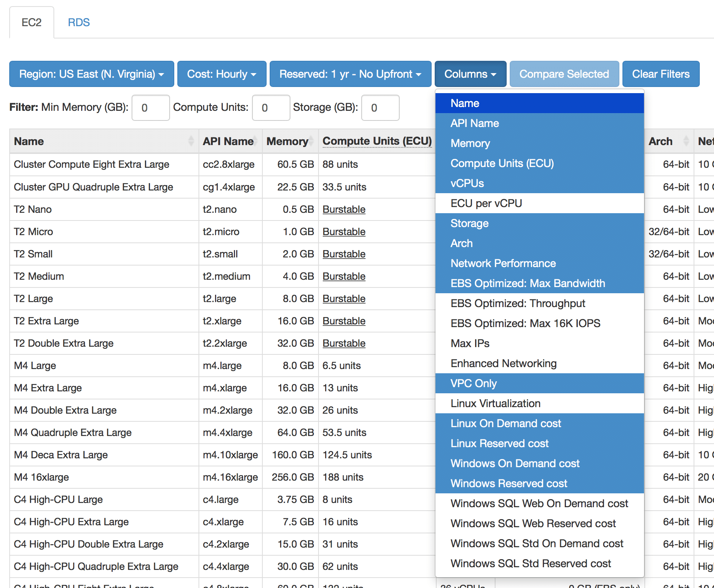Viewport: 714px width, 588px height.
Task: Click the Compare Selected button
Action: pos(564,74)
